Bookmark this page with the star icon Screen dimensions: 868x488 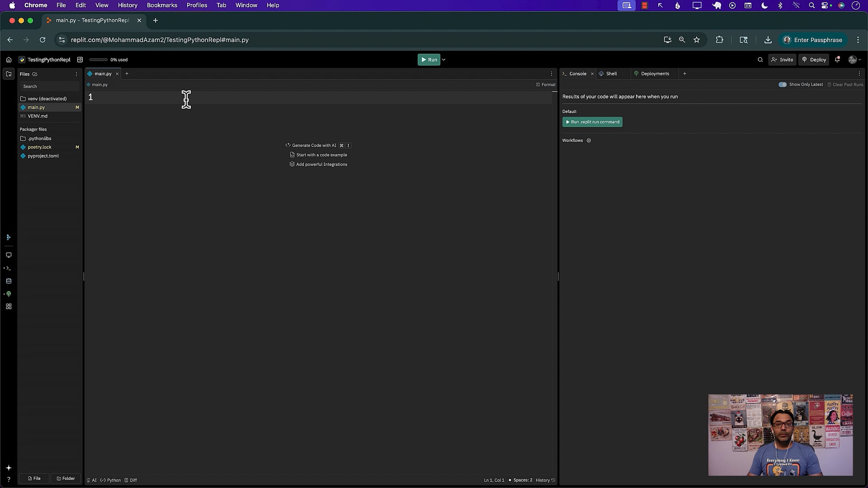697,40
